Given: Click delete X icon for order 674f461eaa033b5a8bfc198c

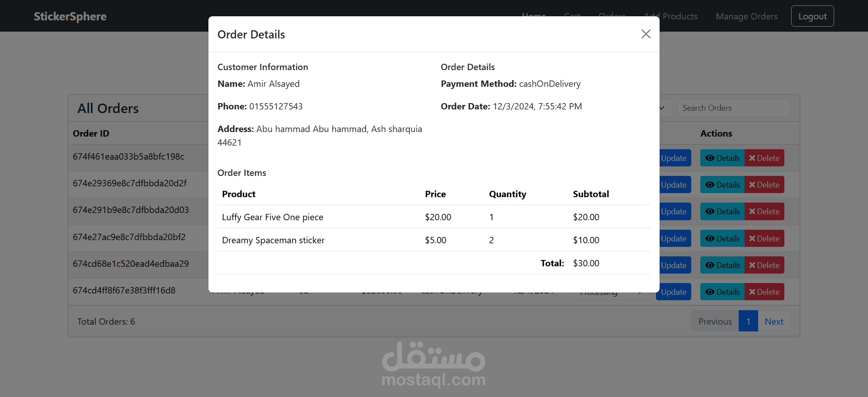Looking at the screenshot, I should tap(752, 158).
